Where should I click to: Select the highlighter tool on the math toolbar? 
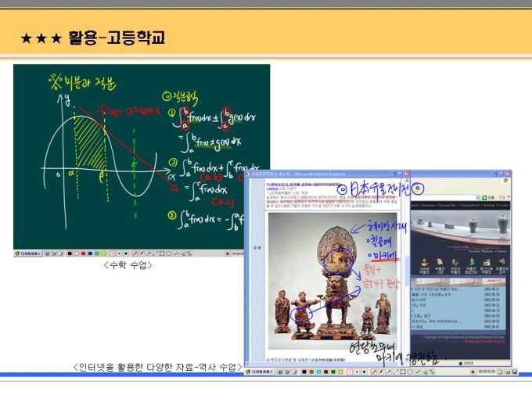pyautogui.click(x=149, y=253)
